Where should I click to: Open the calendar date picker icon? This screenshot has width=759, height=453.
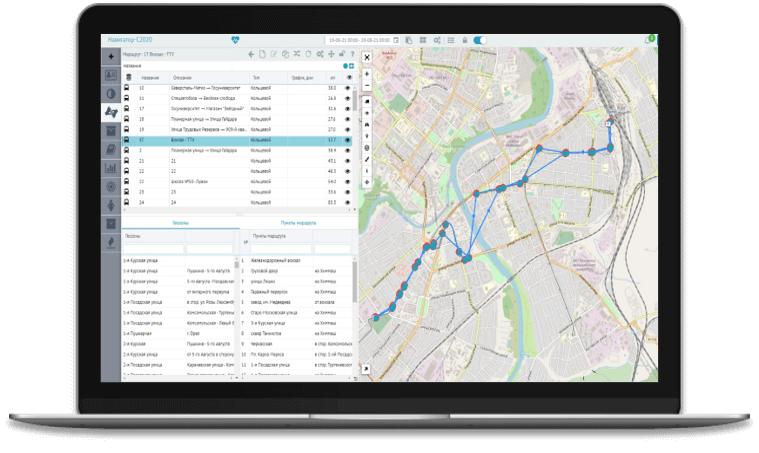[396, 40]
